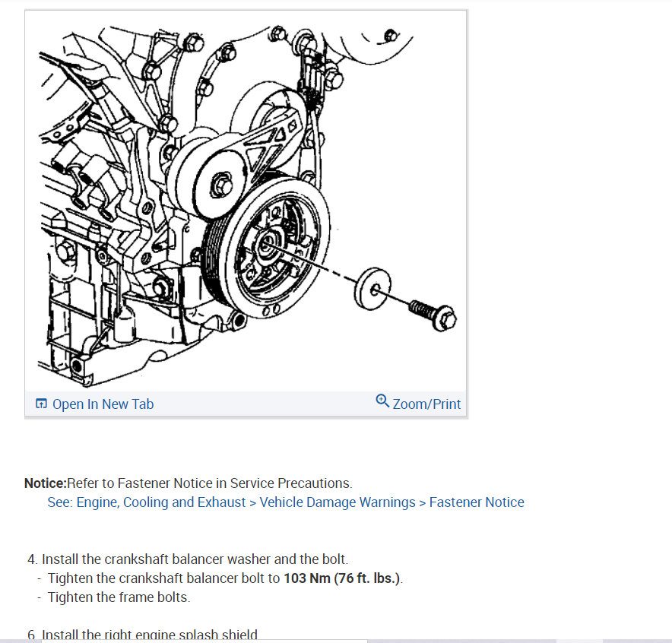Follow the Fastener Notice link segment

[x=477, y=502]
